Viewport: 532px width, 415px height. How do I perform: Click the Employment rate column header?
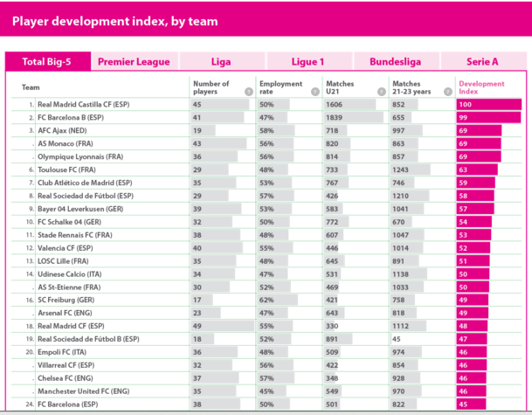point(280,87)
